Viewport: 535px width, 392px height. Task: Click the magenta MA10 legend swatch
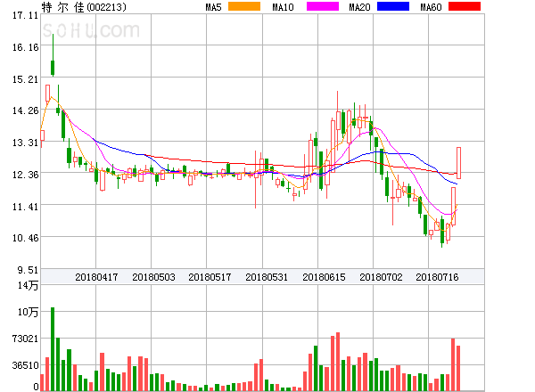tap(323, 6)
